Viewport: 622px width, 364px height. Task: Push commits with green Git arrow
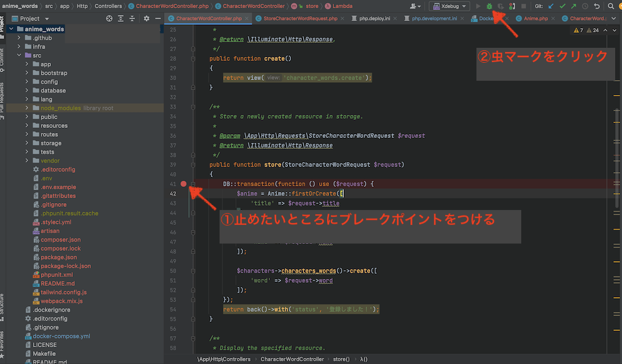pyautogui.click(x=573, y=6)
